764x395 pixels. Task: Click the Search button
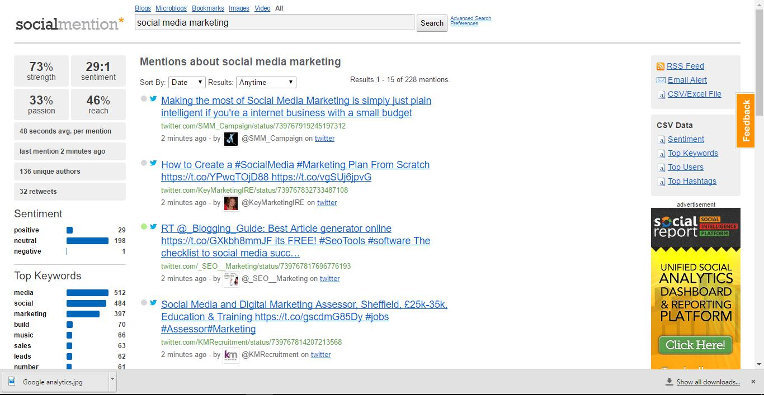[432, 23]
